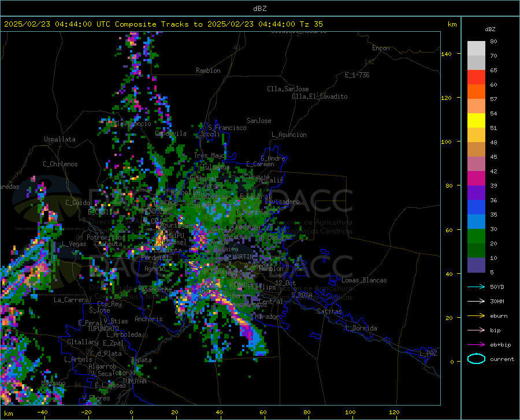The height and width of the screenshot is (420, 520).
Task: Click the Manzano map label
Action: pos(53,383)
